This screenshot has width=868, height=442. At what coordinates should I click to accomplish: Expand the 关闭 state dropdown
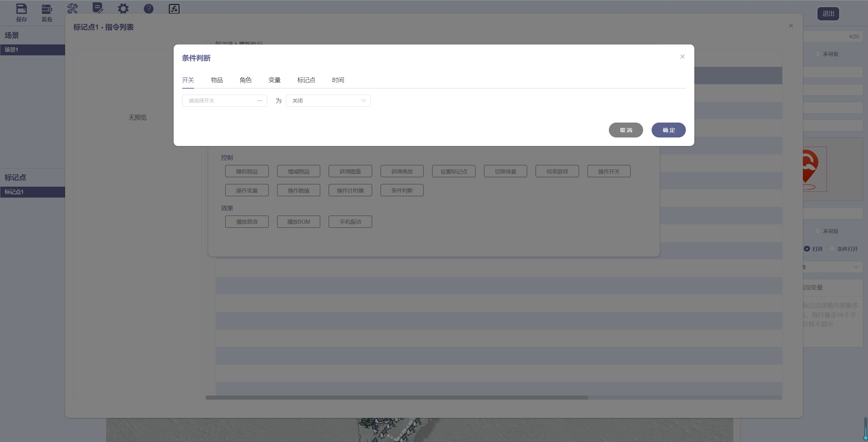tap(328, 101)
